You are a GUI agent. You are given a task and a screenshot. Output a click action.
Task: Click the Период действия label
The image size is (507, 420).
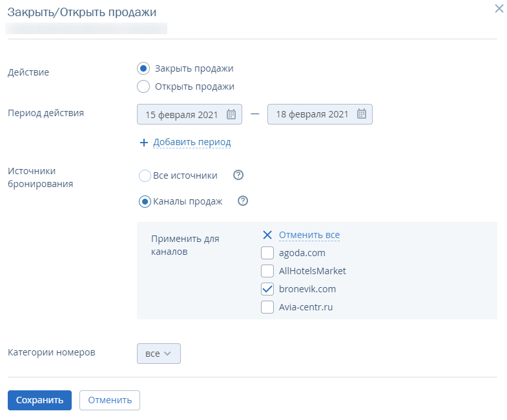(46, 113)
